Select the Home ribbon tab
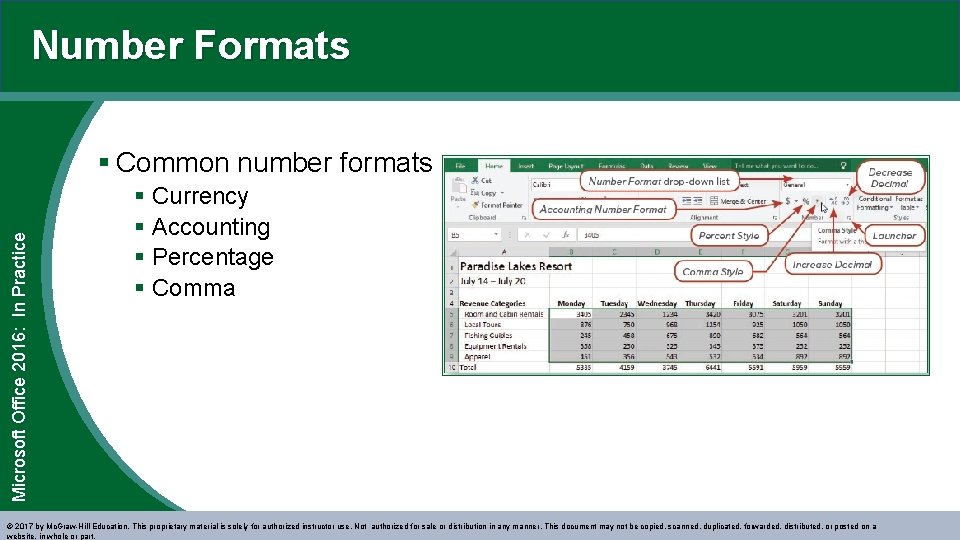 [493, 166]
